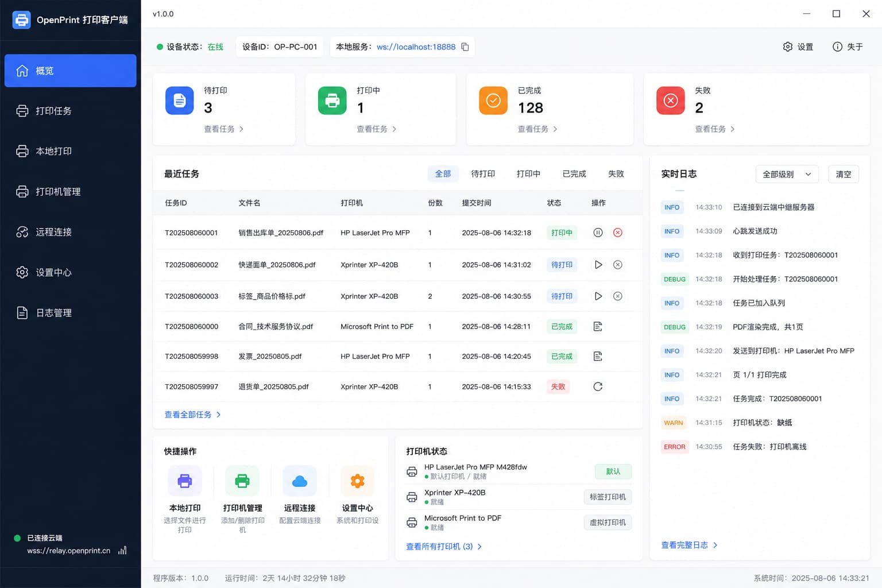Open 本地打印 quick action icon

185,481
